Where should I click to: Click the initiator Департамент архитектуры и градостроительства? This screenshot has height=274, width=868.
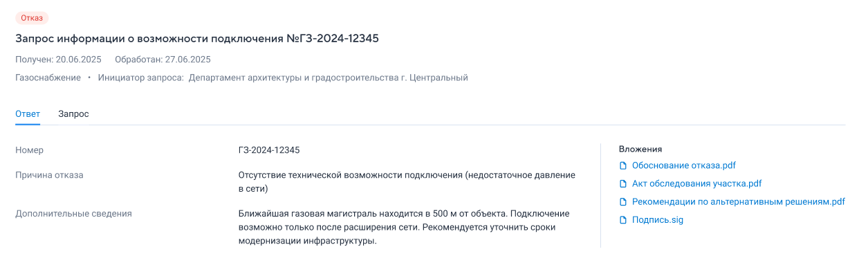click(x=329, y=77)
